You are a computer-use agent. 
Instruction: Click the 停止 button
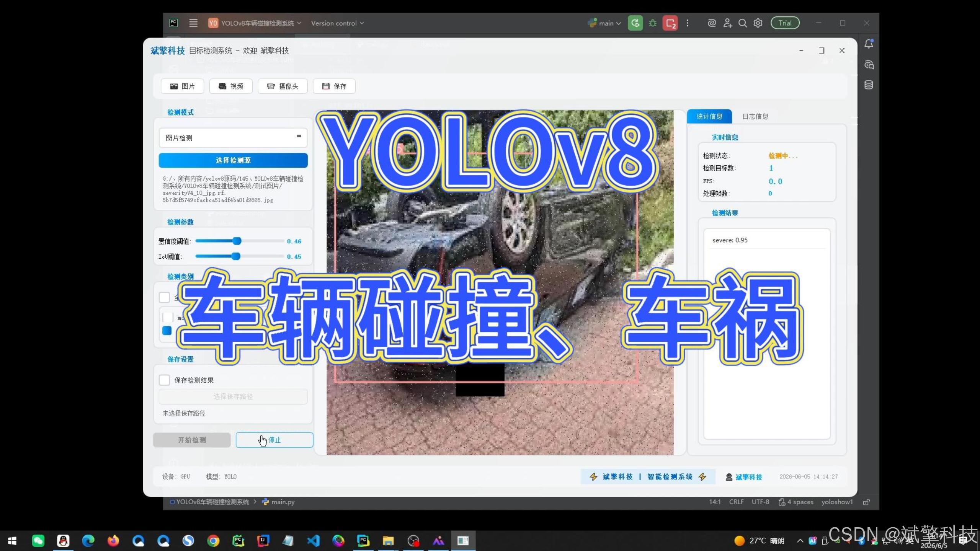[274, 440]
